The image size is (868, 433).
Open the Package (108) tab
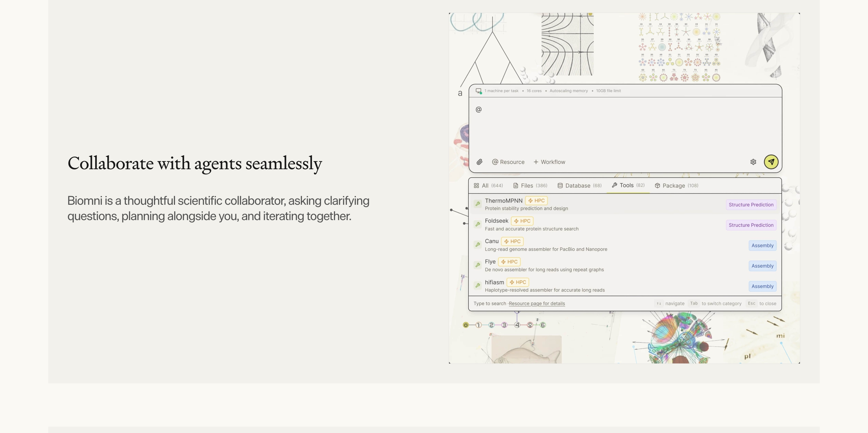(677, 185)
